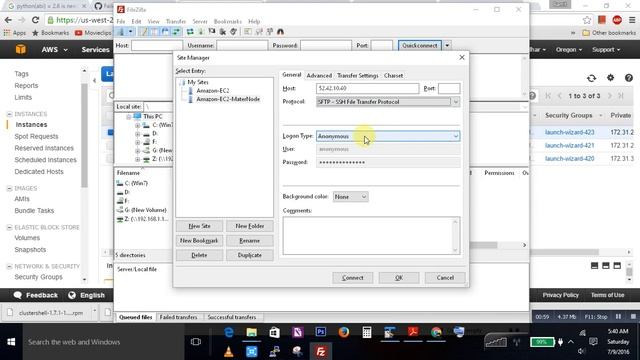Open Microsoft Edge from the taskbar
Viewport: 640px width, 360px height.
point(229,332)
